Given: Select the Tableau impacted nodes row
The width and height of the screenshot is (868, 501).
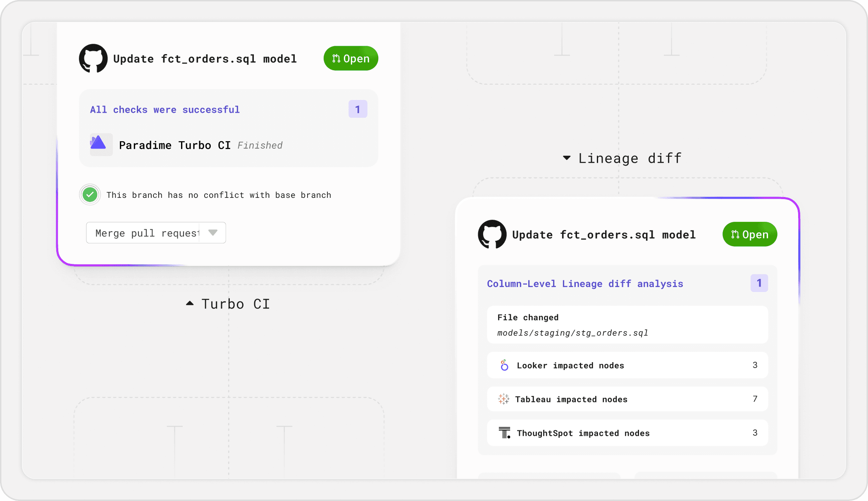Looking at the screenshot, I should point(627,399).
